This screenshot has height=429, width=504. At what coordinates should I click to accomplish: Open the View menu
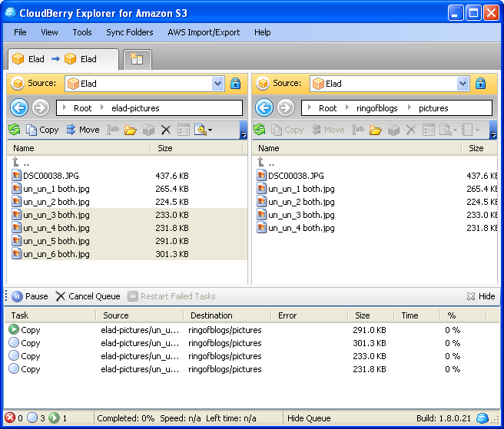click(x=49, y=32)
